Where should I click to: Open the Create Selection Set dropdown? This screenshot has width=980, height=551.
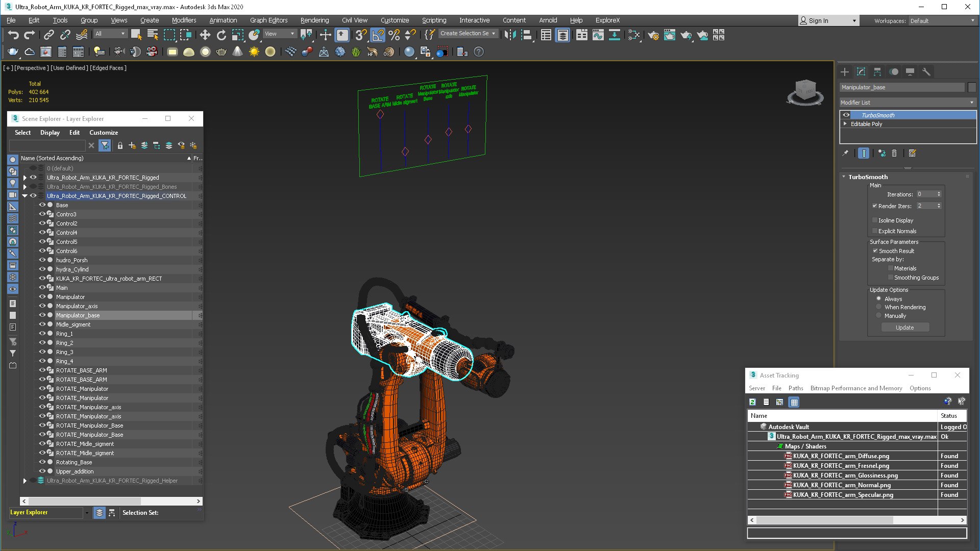(x=468, y=34)
